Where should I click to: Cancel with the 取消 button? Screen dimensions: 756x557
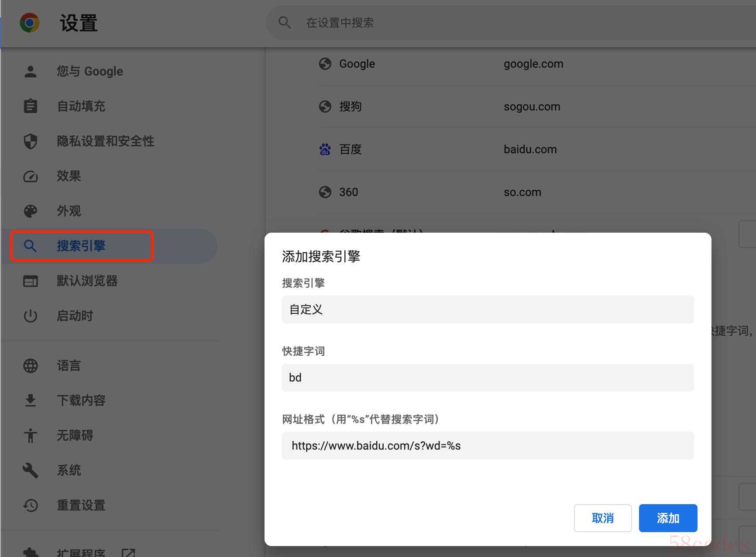[x=603, y=518]
